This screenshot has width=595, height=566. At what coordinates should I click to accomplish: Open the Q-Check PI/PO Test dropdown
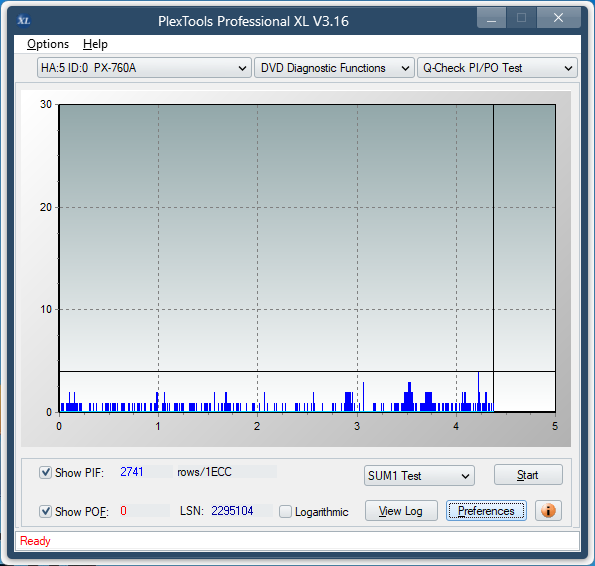tap(497, 68)
